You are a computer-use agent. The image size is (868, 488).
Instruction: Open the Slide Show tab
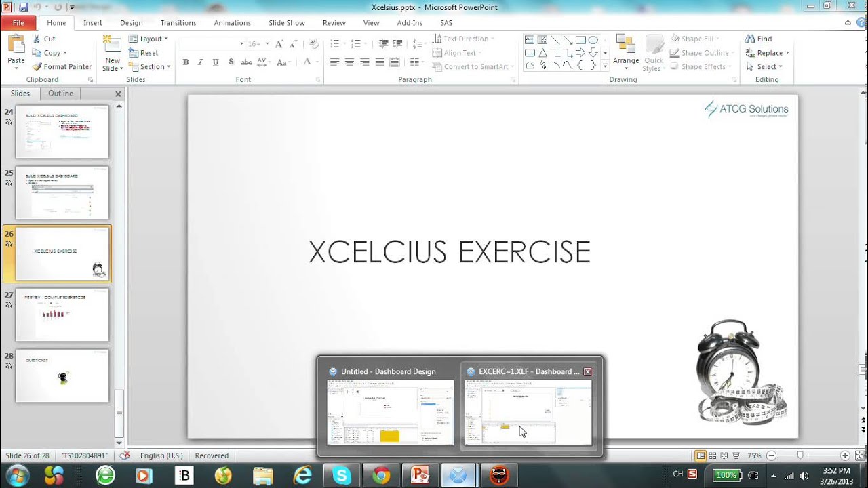[287, 22]
